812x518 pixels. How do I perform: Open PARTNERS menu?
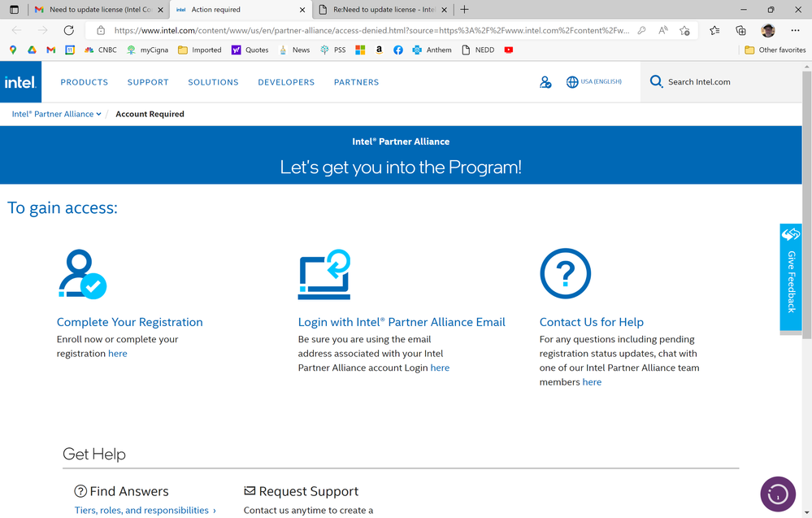(x=356, y=82)
